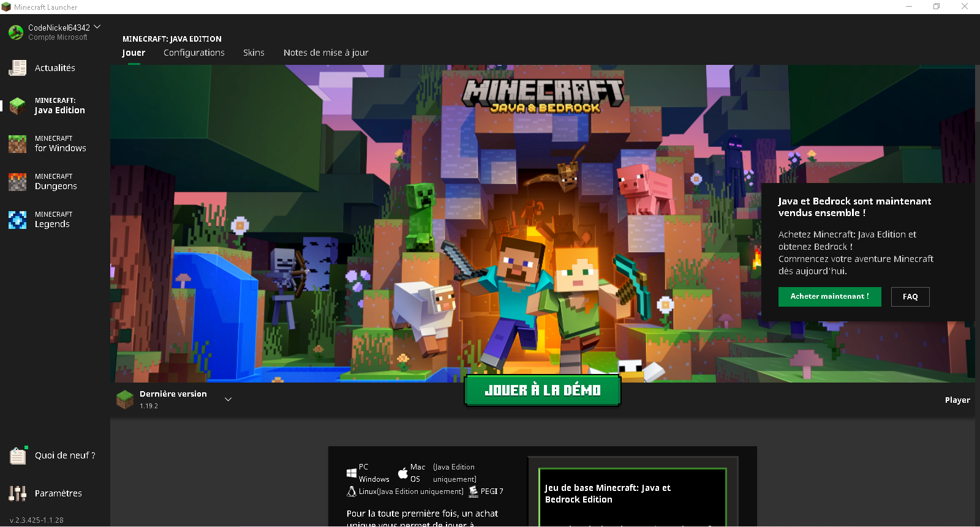Click the CodeNickel64342 account avatar
The image size is (980, 527).
[x=16, y=32]
